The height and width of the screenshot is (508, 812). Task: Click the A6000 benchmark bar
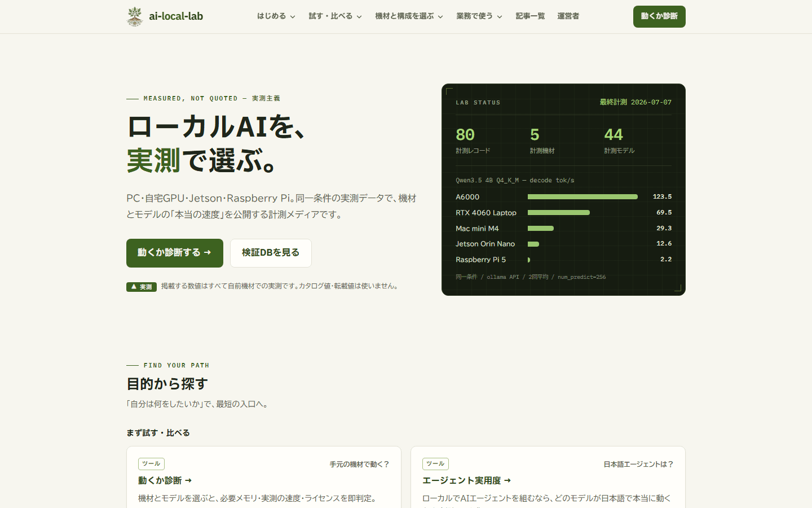click(x=582, y=197)
